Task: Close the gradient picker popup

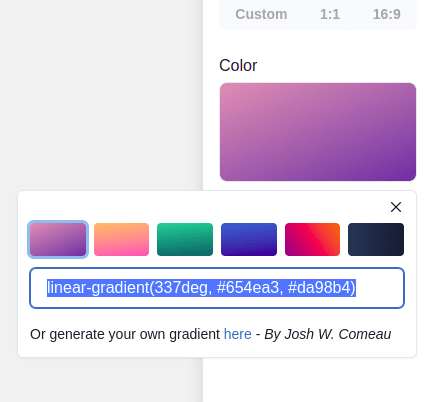Action: click(396, 207)
